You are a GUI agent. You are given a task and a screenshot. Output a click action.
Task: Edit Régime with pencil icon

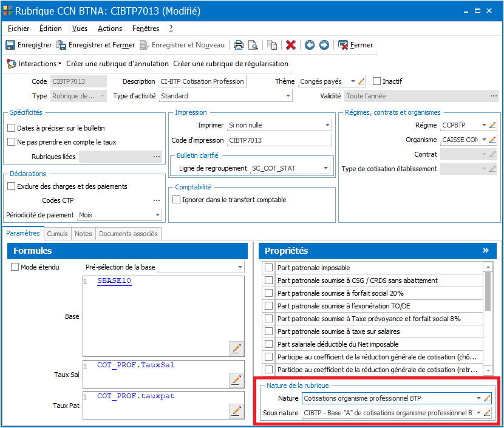tap(492, 125)
